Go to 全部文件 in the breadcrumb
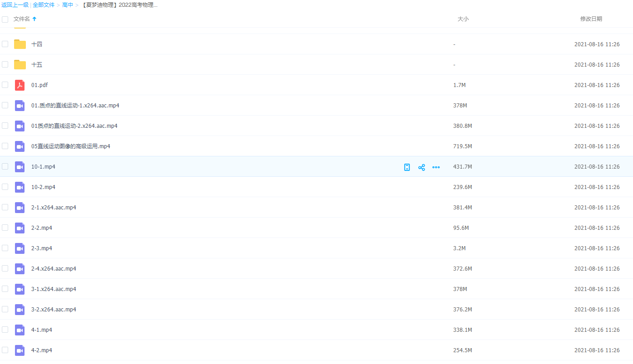 [44, 5]
